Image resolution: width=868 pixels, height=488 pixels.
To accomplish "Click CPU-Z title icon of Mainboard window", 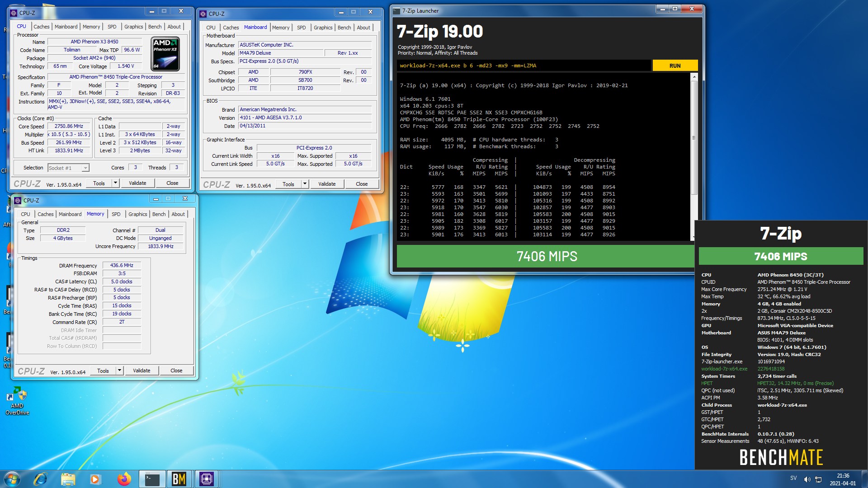I will click(x=203, y=14).
